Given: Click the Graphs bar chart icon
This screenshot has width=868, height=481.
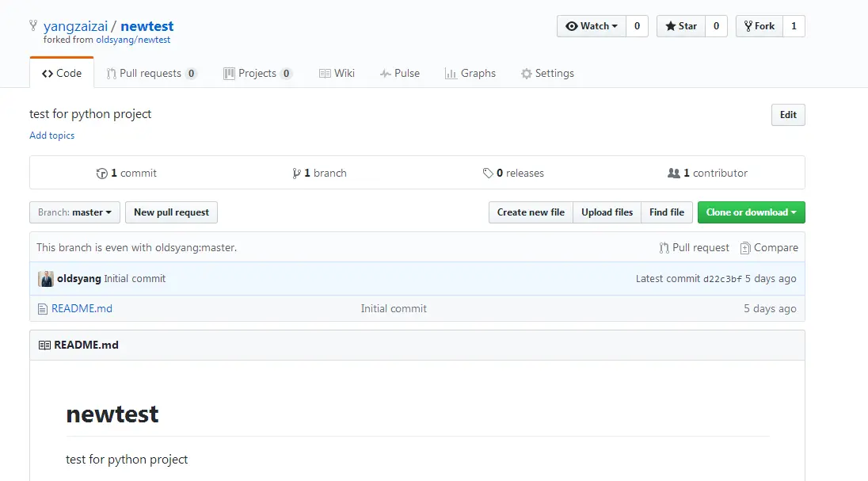Looking at the screenshot, I should (451, 73).
